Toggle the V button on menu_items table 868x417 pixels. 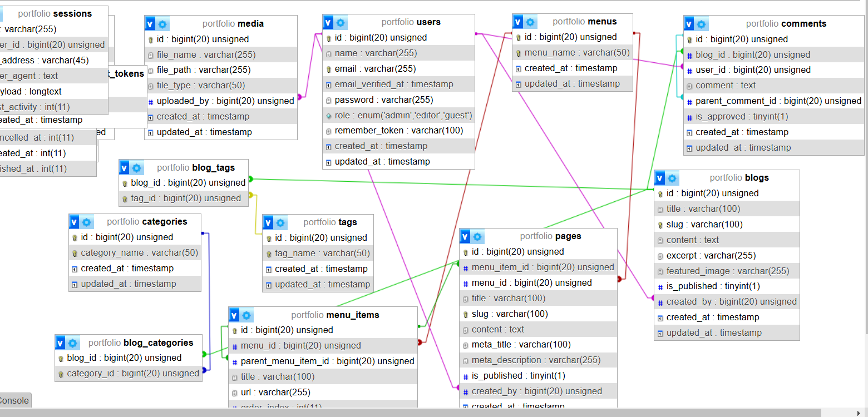[234, 315]
